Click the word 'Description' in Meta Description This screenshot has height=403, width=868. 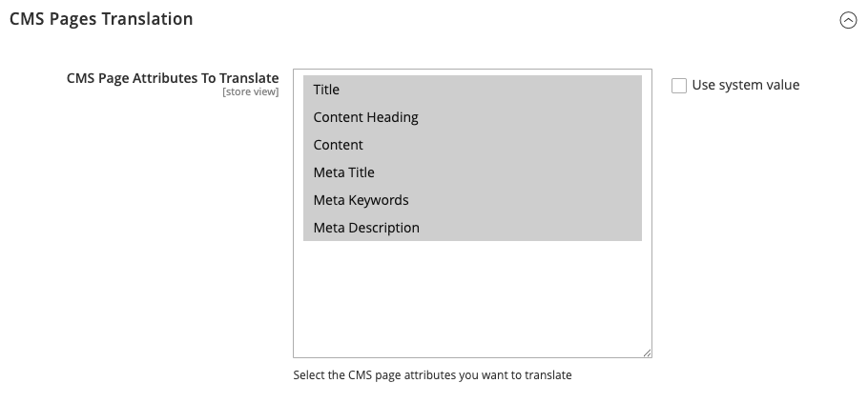click(x=383, y=228)
